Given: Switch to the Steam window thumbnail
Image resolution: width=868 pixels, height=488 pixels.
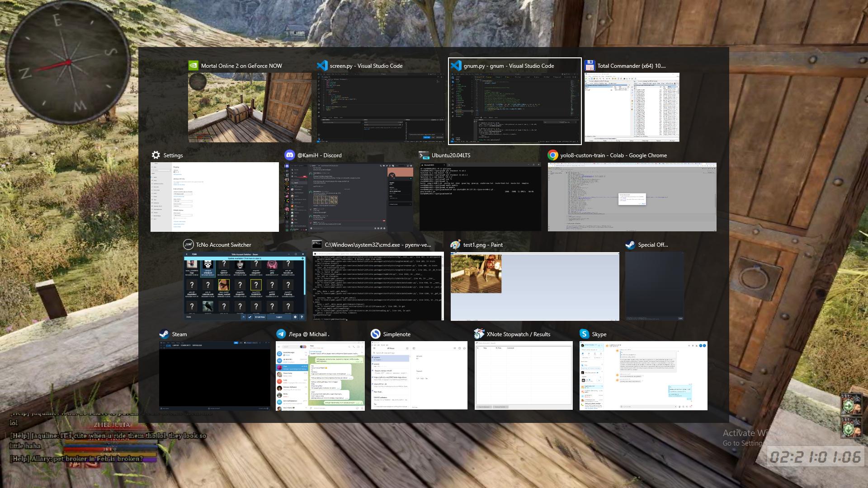Looking at the screenshot, I should pyautogui.click(x=215, y=376).
